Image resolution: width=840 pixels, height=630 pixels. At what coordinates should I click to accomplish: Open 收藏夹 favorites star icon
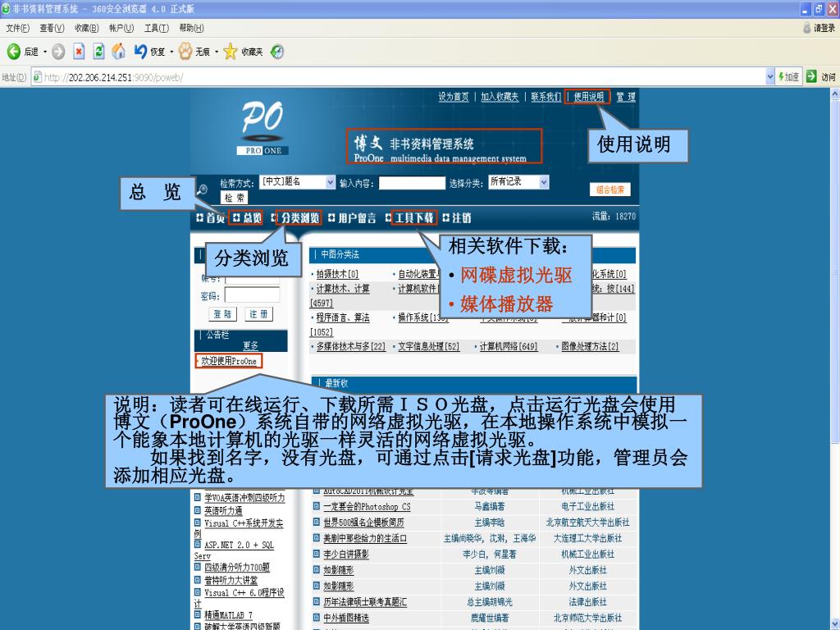pyautogui.click(x=231, y=52)
